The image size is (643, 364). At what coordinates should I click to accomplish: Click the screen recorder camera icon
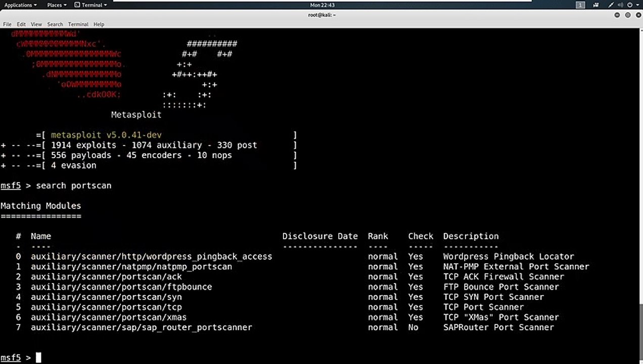[x=597, y=5]
